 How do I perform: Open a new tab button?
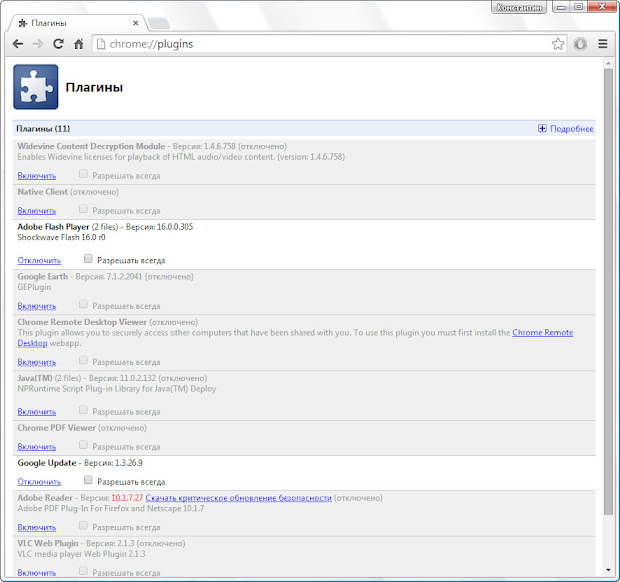coord(159,23)
